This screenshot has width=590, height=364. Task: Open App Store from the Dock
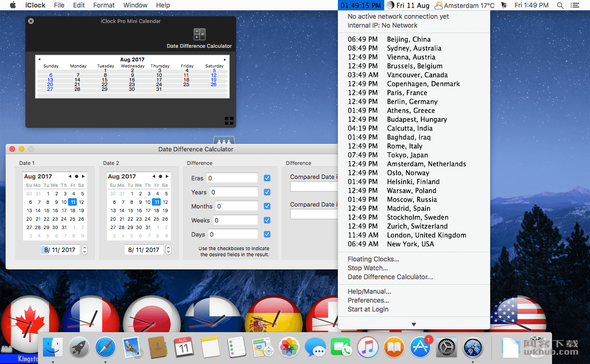coord(420,348)
